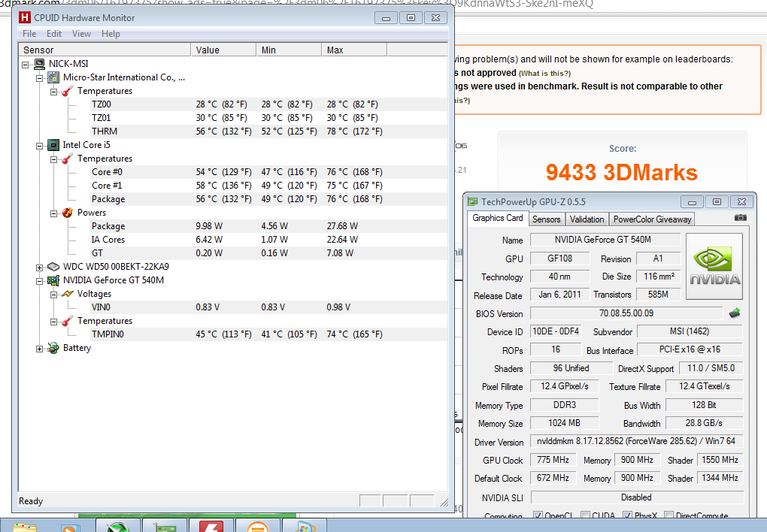The image size is (767, 532).
Task: Click the GPU Name field "NVIDIA GeForce GT 540M"
Action: tap(605, 240)
